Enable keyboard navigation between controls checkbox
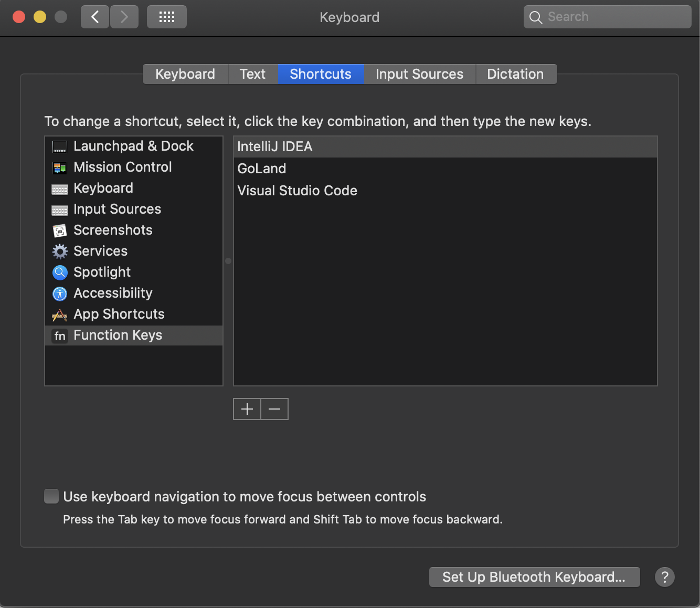 (x=51, y=496)
